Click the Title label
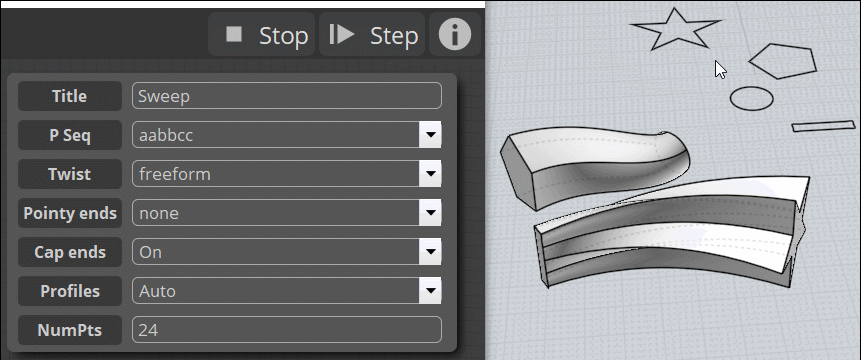 [70, 96]
